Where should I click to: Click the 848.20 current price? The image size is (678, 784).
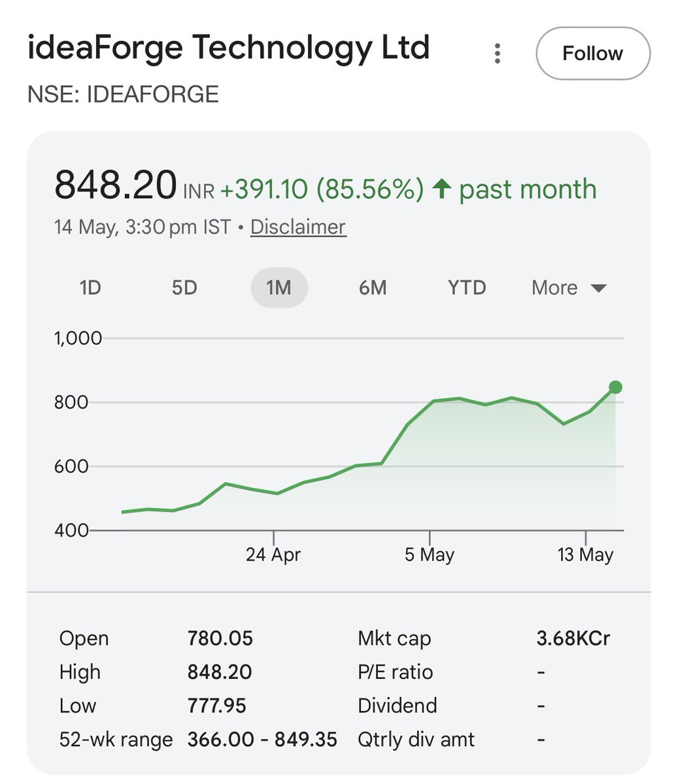[116, 185]
